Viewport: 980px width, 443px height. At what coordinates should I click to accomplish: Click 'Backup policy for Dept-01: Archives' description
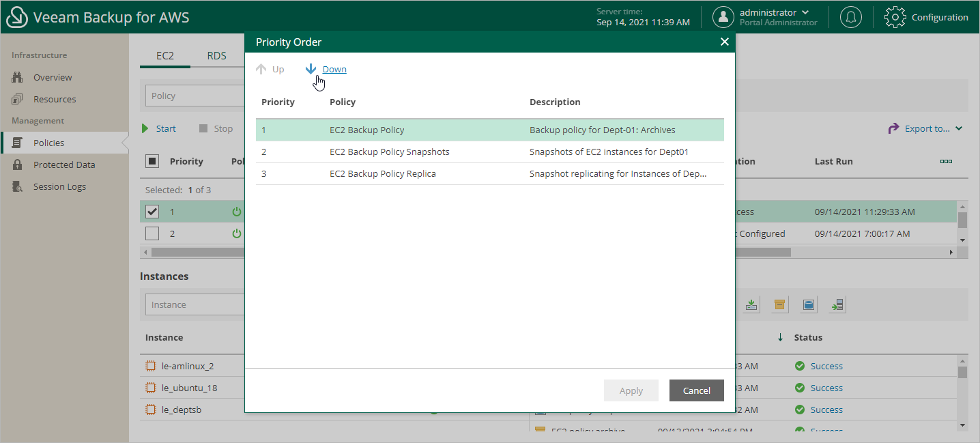603,130
